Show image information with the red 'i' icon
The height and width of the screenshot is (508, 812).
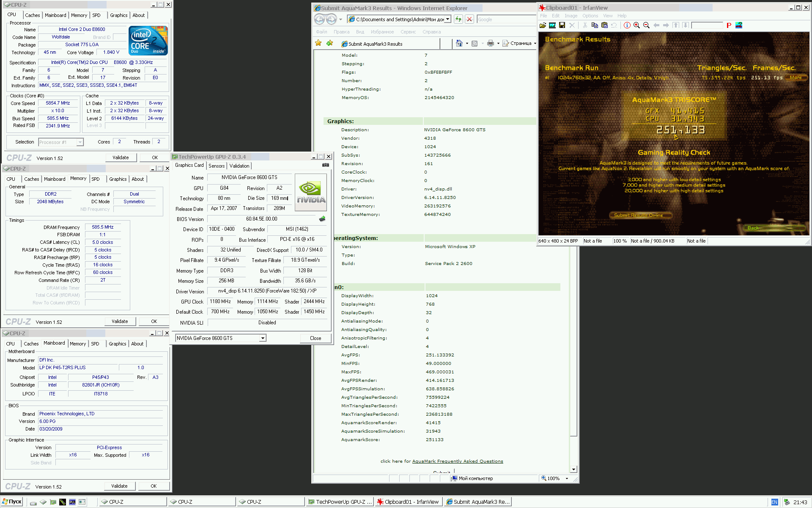pos(627,25)
